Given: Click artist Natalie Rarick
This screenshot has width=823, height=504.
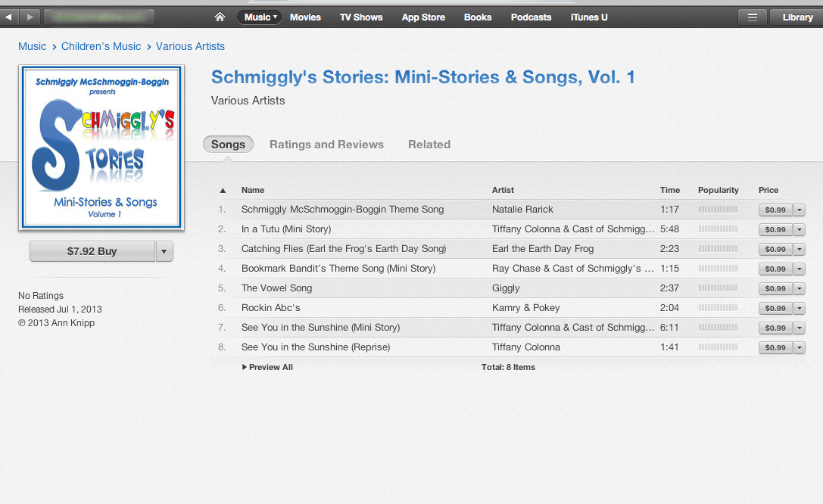Looking at the screenshot, I should 522,210.
